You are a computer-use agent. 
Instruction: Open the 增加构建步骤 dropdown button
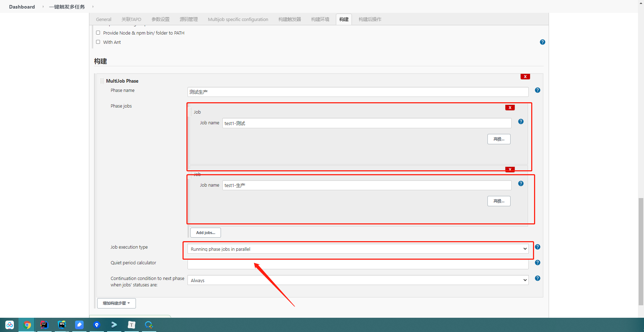tap(116, 303)
